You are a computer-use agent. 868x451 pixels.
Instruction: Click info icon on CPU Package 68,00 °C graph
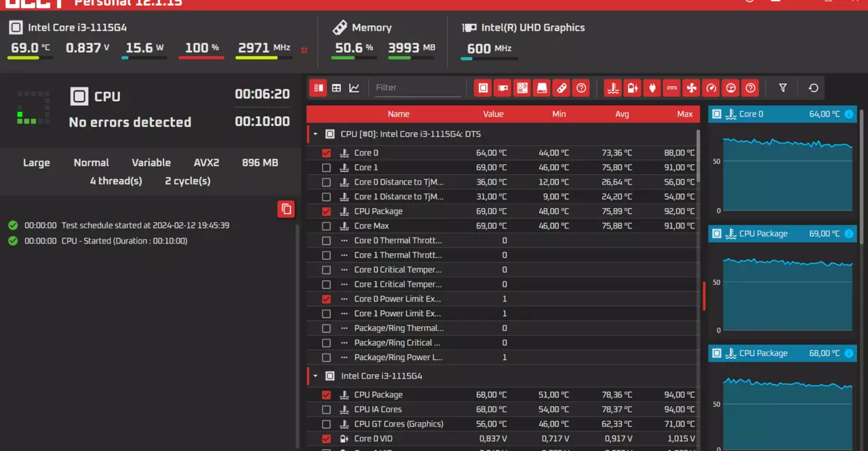click(x=848, y=353)
